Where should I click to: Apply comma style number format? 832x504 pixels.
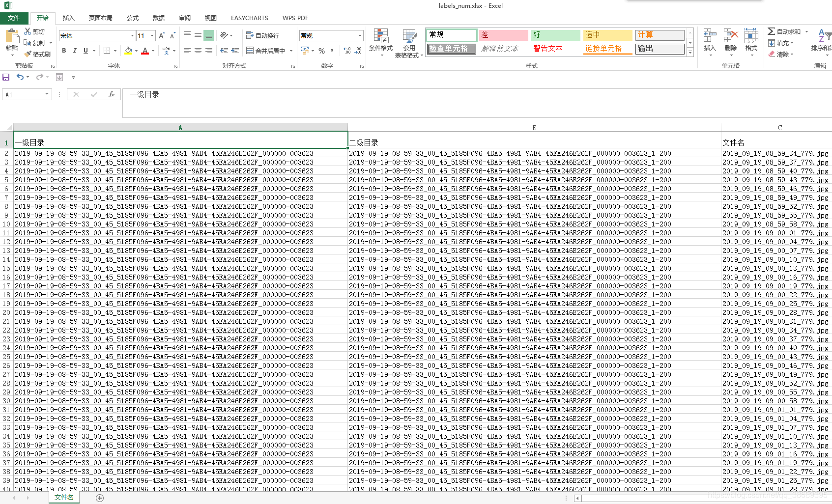[332, 51]
